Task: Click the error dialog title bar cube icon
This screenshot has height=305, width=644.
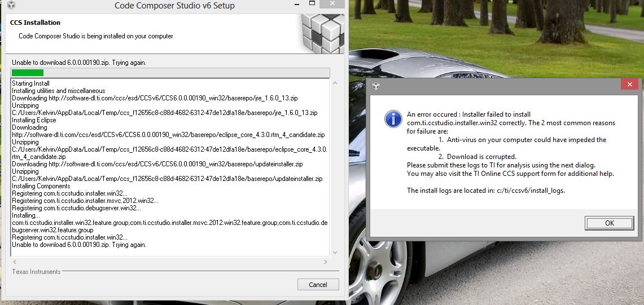Action: (375, 86)
